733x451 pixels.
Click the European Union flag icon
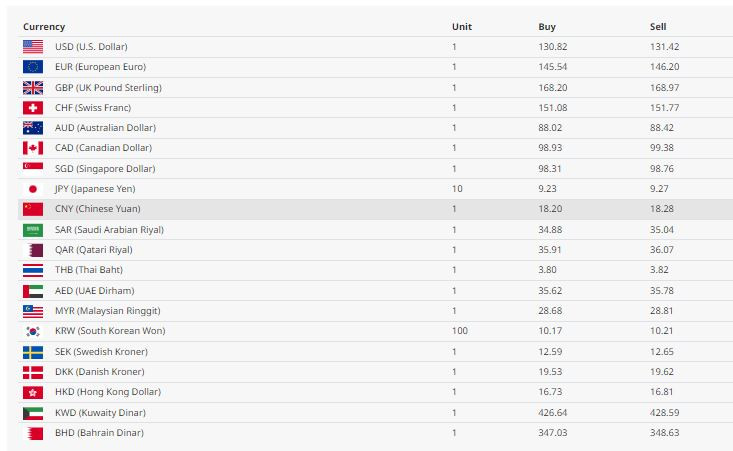point(33,67)
